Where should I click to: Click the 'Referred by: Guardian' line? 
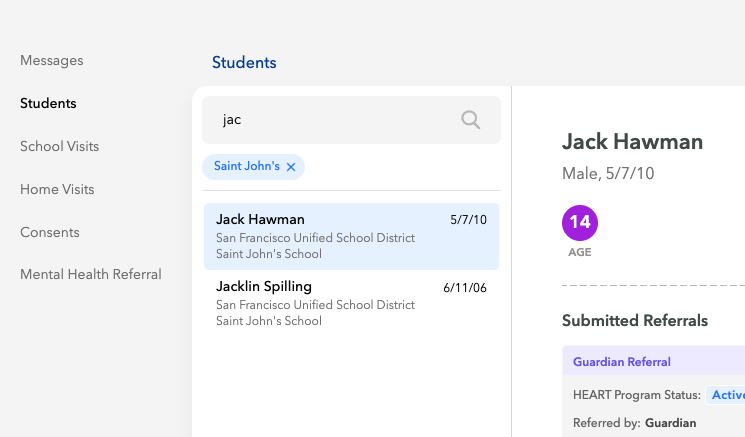[x=634, y=423]
